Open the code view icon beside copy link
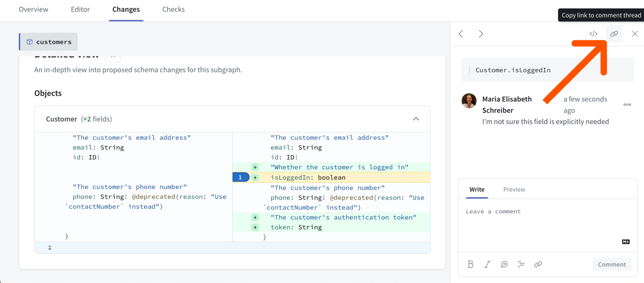Image resolution: width=644 pixels, height=283 pixels. coord(593,33)
